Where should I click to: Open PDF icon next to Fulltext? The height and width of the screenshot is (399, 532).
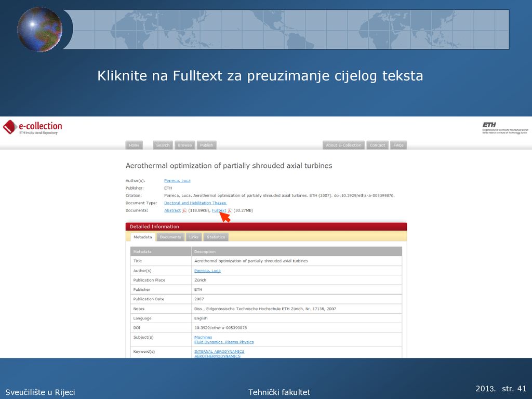tap(230, 211)
